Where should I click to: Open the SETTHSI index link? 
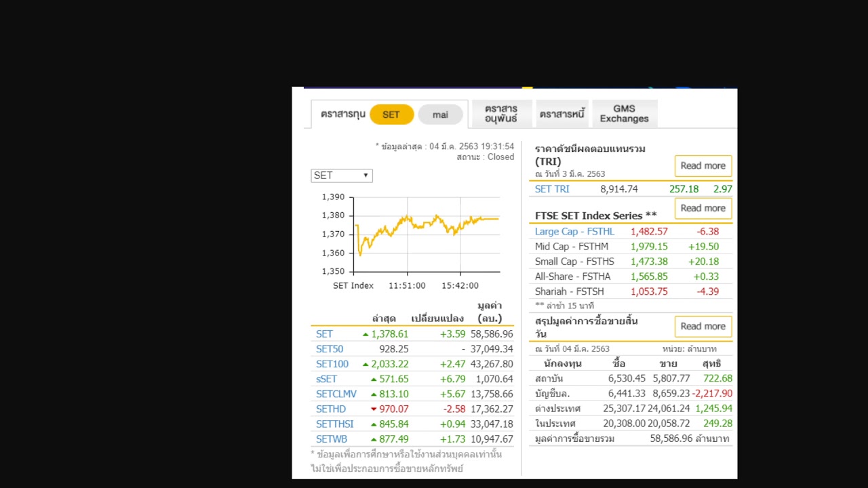[335, 424]
